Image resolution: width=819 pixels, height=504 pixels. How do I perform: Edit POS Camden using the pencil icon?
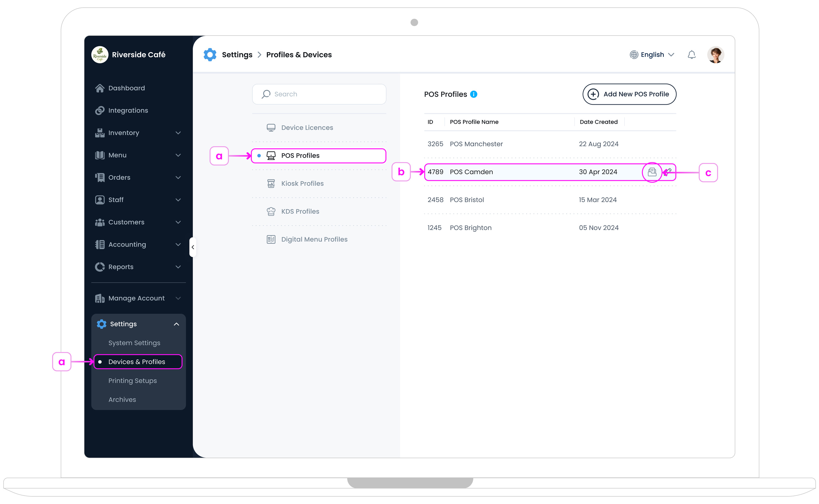coord(668,172)
